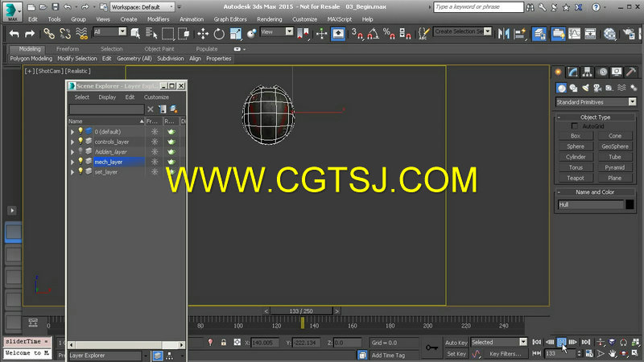
Task: Click the Scene Explorer horizontal scrollbar
Action: click(x=126, y=345)
